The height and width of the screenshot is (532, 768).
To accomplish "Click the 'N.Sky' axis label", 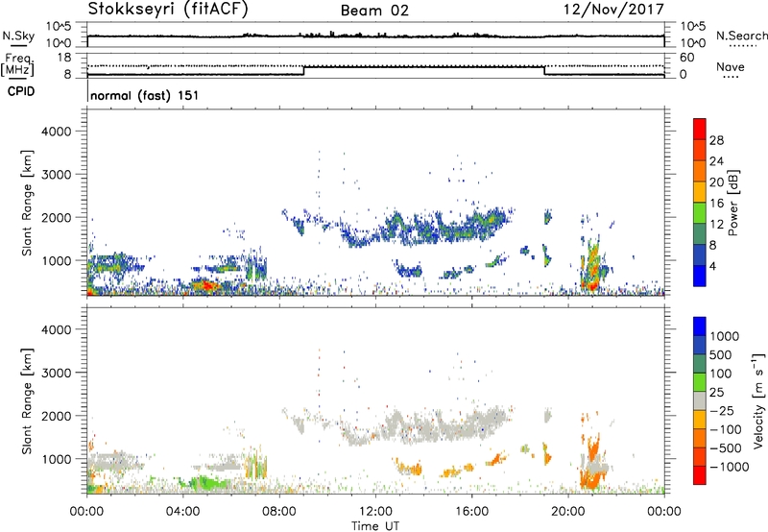I will click(18, 36).
